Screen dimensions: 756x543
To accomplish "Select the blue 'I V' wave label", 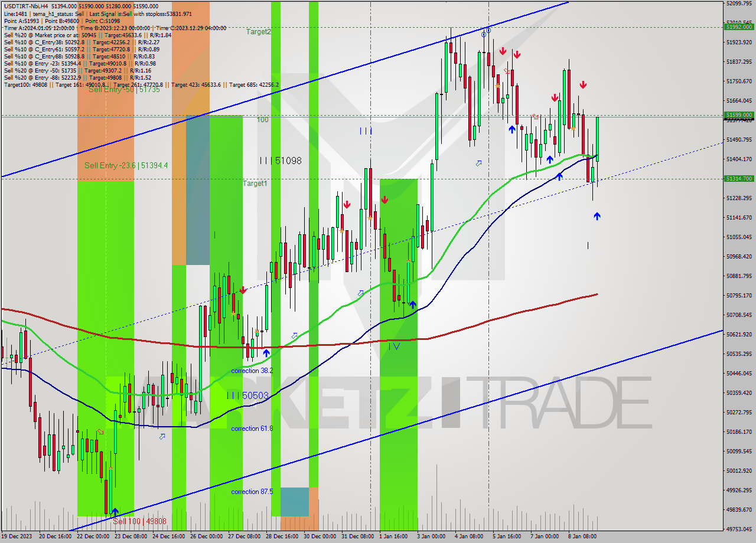I will 394,346.
